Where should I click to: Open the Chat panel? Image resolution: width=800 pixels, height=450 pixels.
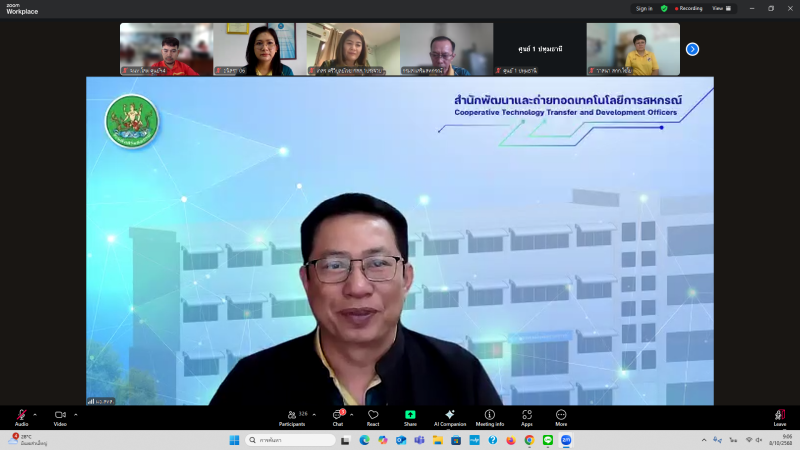338,415
